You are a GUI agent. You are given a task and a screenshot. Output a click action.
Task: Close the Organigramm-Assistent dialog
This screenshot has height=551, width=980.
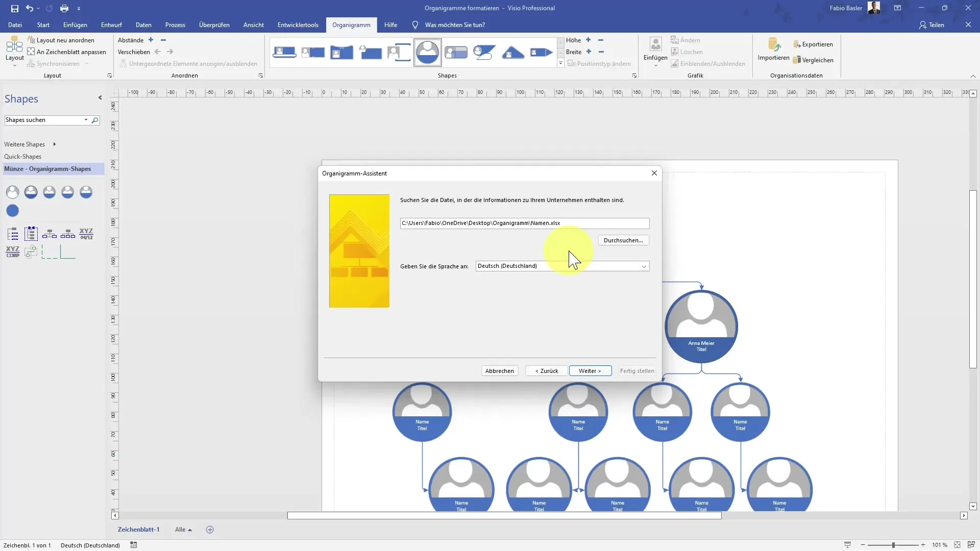[654, 173]
